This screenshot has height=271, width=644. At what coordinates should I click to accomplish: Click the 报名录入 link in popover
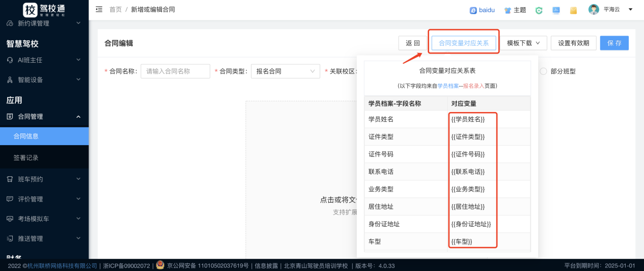[x=473, y=86]
